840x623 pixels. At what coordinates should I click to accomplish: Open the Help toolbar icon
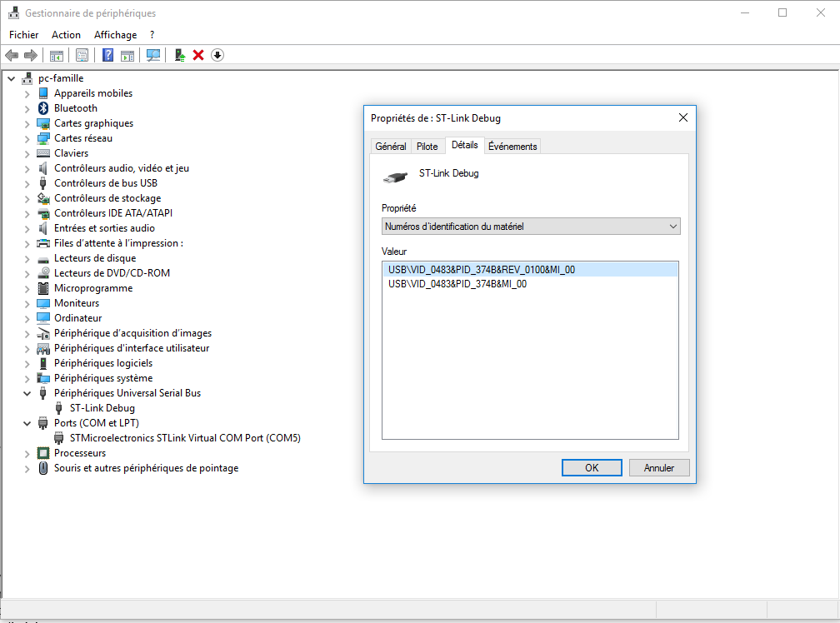click(107, 55)
